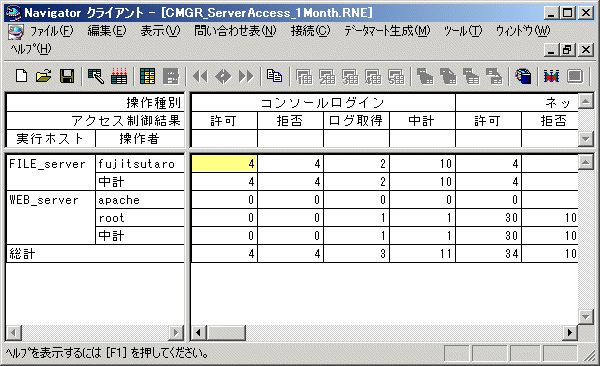Select the 総計 total row label
The width and height of the screenshot is (600, 366).
point(95,253)
